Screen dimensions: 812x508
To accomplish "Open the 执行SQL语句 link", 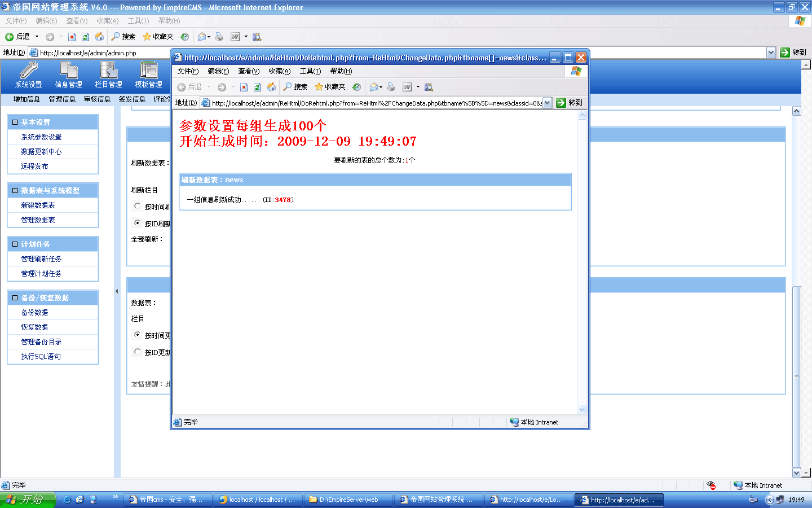I will (x=41, y=357).
